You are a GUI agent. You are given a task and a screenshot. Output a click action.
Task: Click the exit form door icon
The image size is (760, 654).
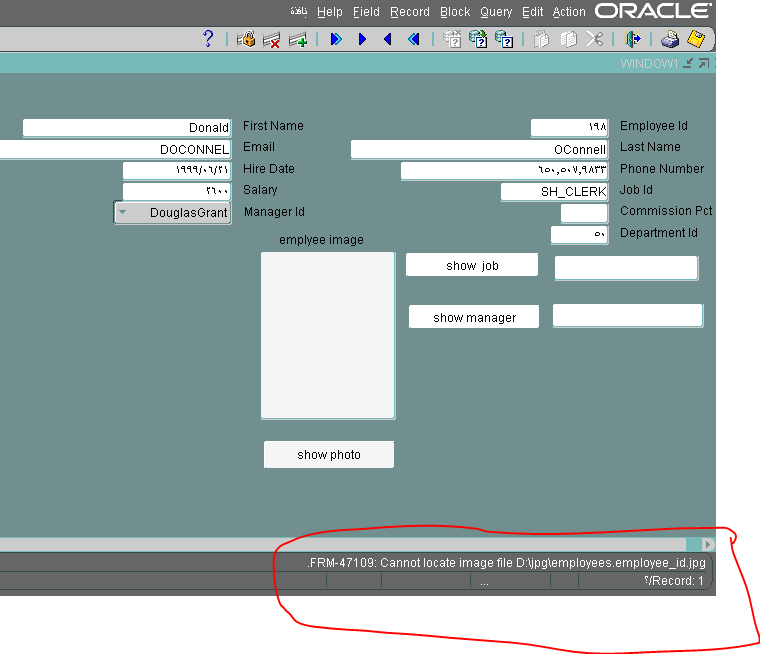coord(633,39)
